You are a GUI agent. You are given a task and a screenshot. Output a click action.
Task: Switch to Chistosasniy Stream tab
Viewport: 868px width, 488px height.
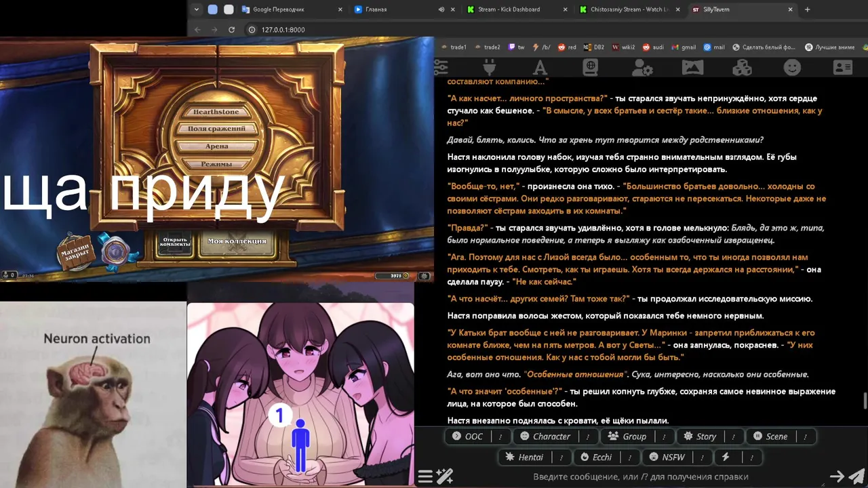(x=629, y=9)
